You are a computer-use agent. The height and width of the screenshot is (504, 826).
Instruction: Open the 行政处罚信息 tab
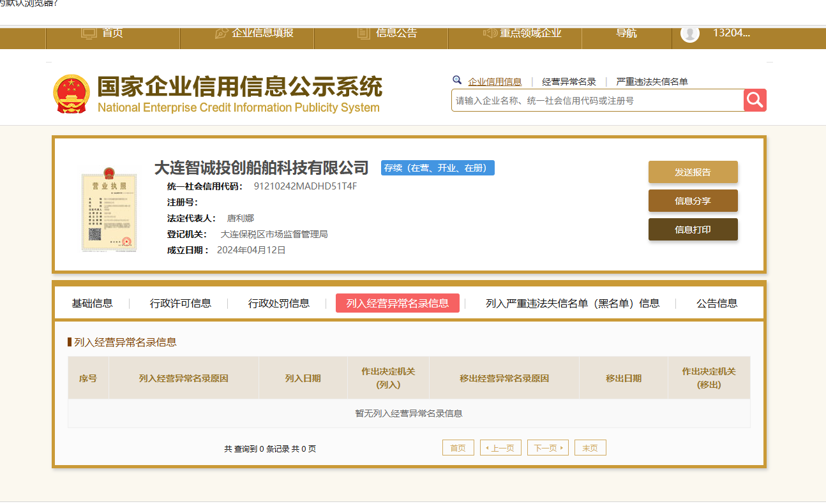point(279,304)
